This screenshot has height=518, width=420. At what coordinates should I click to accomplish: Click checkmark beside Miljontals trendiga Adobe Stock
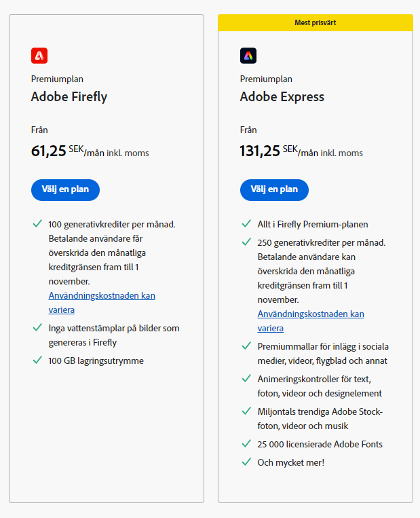(246, 411)
